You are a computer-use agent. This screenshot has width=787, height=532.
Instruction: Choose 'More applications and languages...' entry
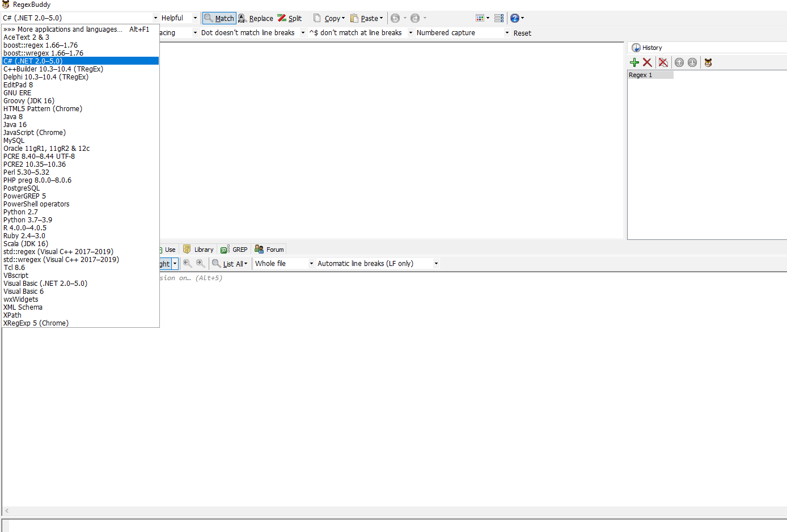point(81,29)
